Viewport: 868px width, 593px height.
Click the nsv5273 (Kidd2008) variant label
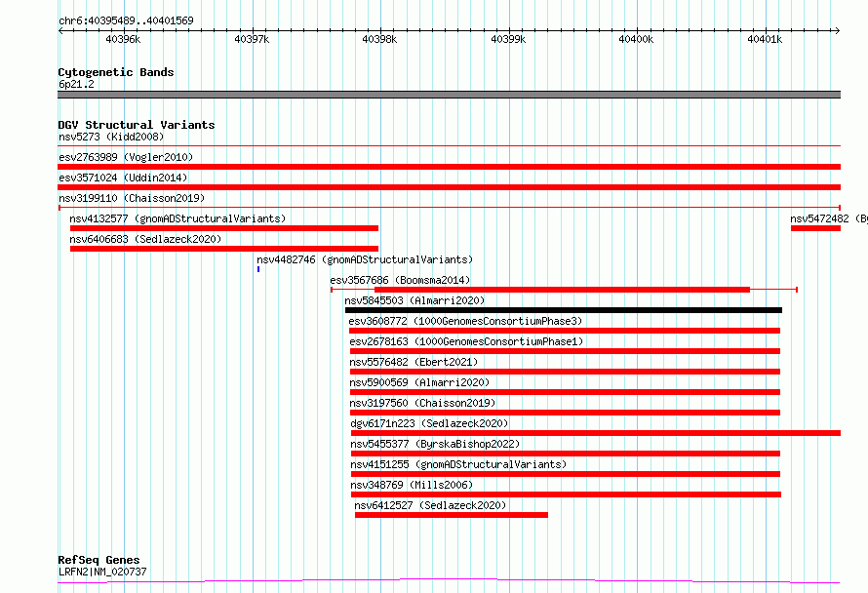[111, 137]
